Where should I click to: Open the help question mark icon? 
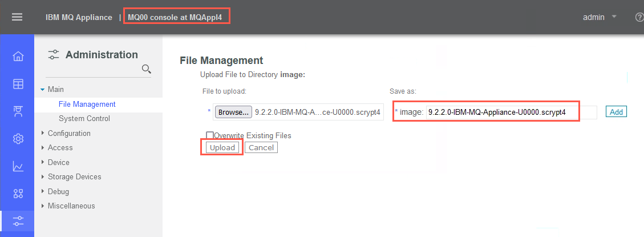pyautogui.click(x=639, y=17)
